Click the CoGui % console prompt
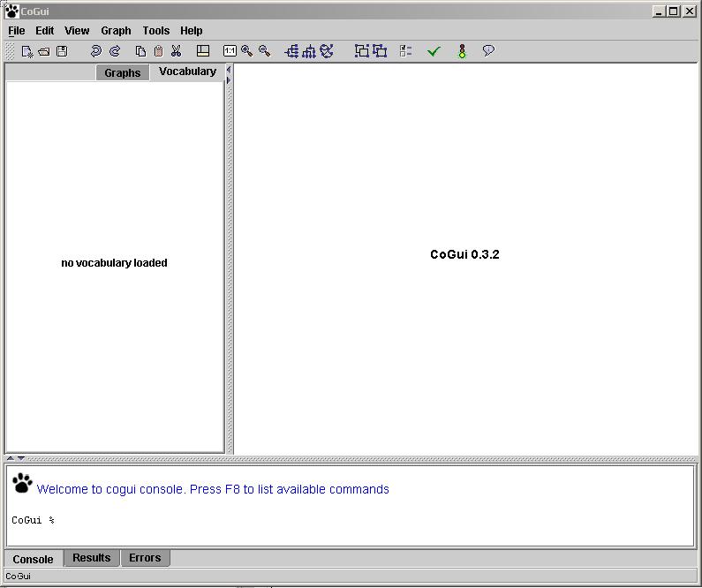The image size is (702, 588). click(x=34, y=520)
